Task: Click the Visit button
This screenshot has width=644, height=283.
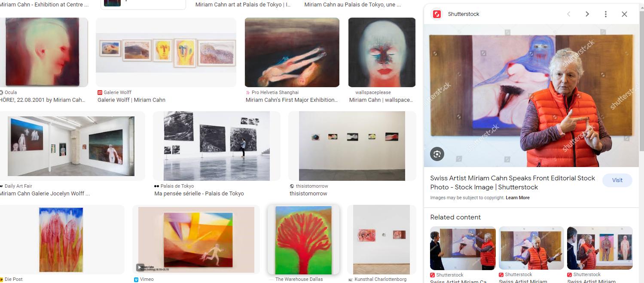Action: tap(617, 180)
